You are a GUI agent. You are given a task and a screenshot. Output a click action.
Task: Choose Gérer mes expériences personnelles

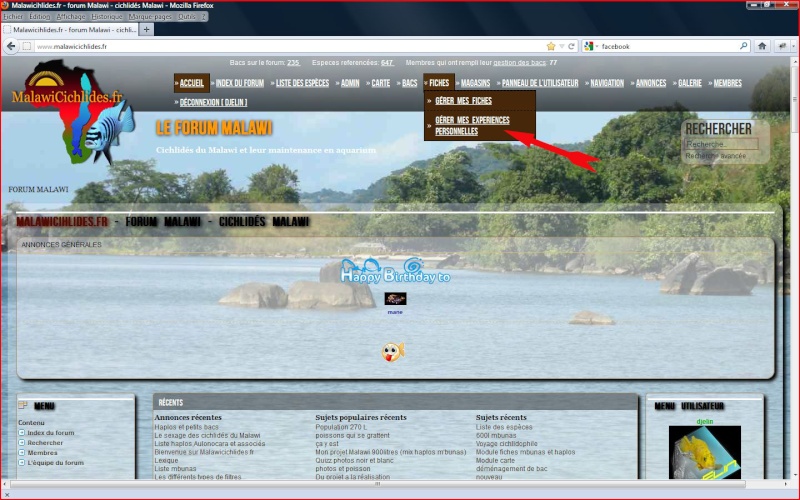(472, 126)
